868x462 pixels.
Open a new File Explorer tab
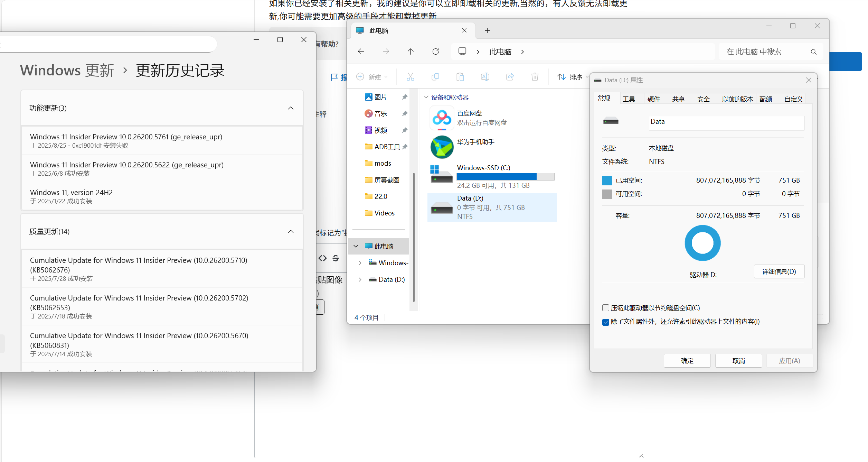pos(487,31)
